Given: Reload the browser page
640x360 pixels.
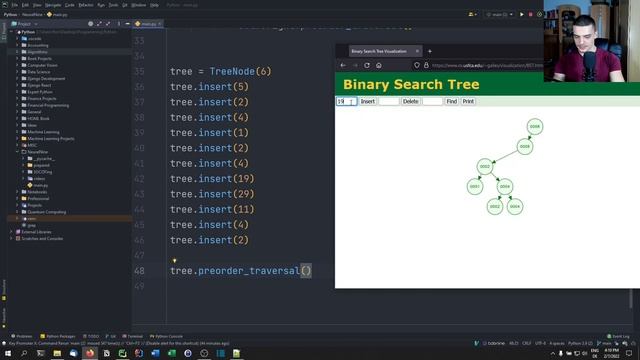Looking at the screenshot, I should [x=367, y=65].
